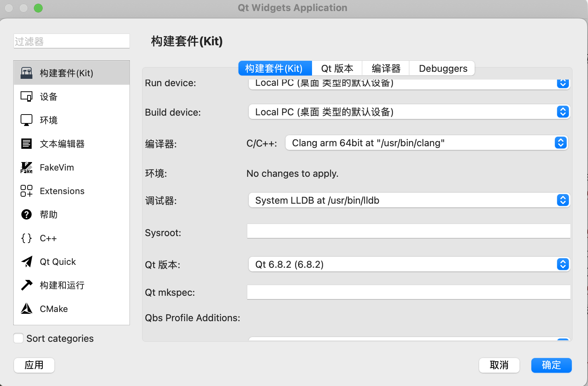
Task: Open the Qt Quick paper plane icon
Action: (26, 262)
